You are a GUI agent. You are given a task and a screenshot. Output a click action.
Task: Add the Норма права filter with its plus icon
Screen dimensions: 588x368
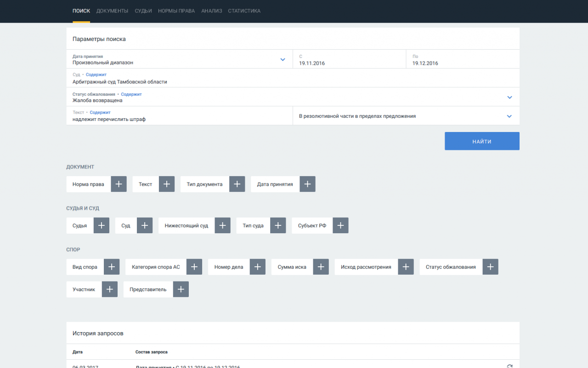tap(119, 184)
